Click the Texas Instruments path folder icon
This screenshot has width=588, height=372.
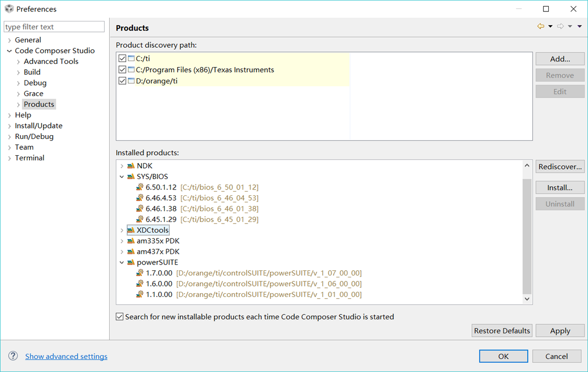pos(131,70)
